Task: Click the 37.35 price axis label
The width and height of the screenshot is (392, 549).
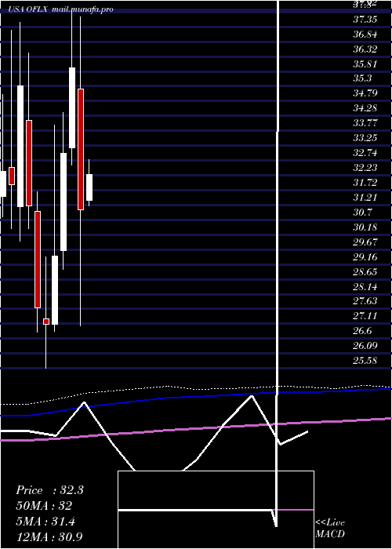Action: coord(365,20)
